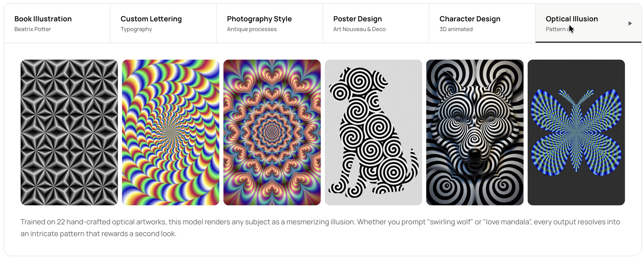The image size is (644, 258).
Task: Select the Poster Design tab
Action: pyautogui.click(x=358, y=19)
